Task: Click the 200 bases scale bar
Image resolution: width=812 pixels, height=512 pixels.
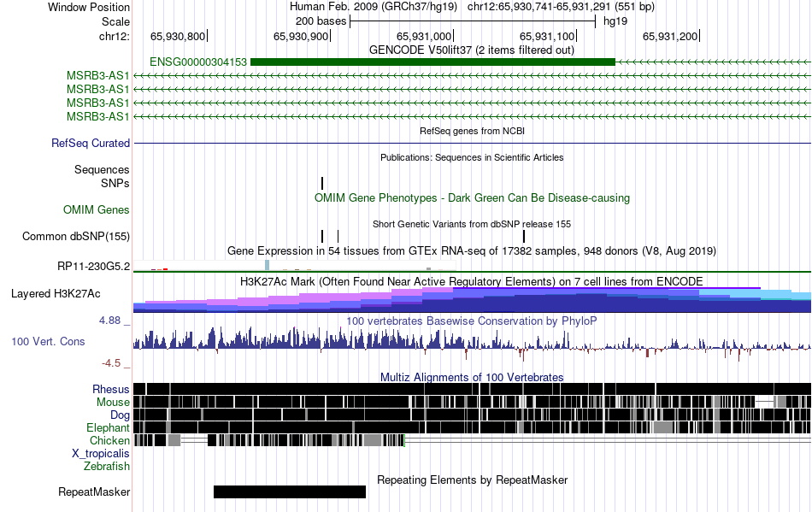Action: (x=473, y=21)
